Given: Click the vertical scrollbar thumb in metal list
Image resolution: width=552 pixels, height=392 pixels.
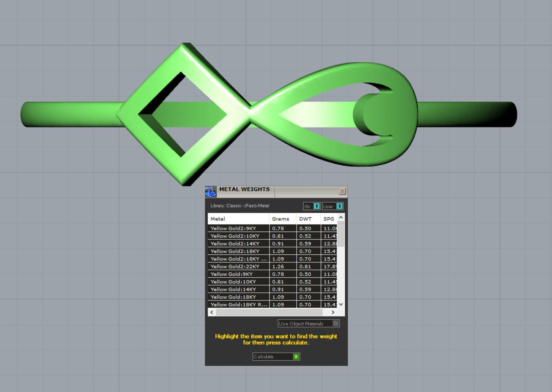Looking at the screenshot, I should 341,234.
